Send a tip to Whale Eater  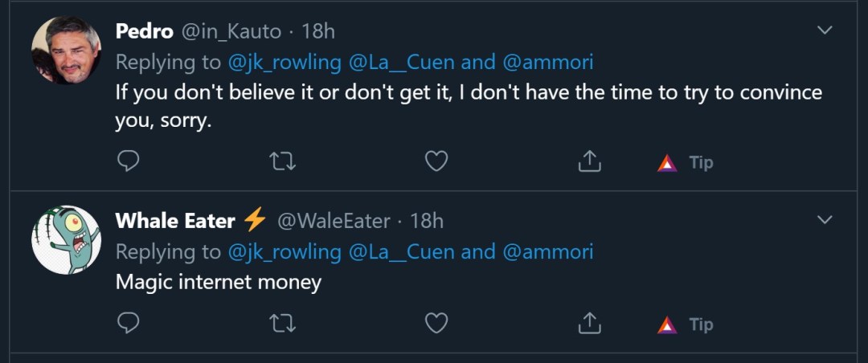click(x=686, y=324)
